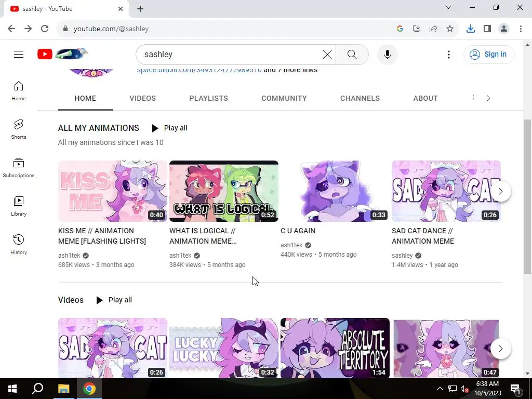The width and height of the screenshot is (532, 399).
Task: Switch to the PLAYLISTS tab
Action: click(x=209, y=98)
